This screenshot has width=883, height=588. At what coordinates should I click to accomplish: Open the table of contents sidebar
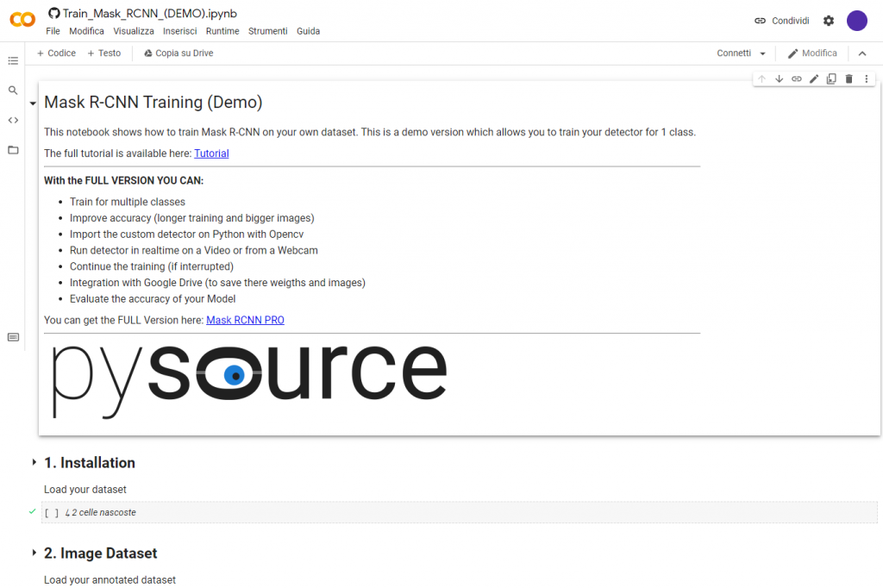pyautogui.click(x=13, y=60)
